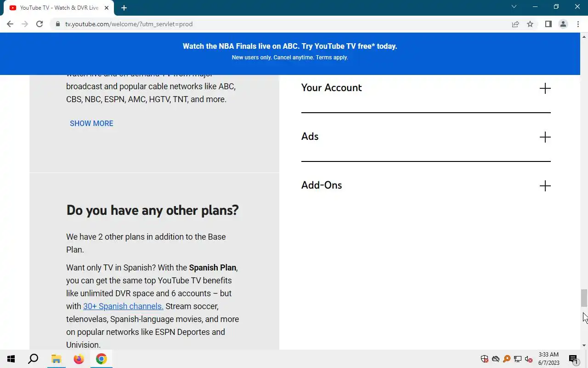588x368 pixels.
Task: Open Windows taskbar search
Action: pyautogui.click(x=33, y=359)
